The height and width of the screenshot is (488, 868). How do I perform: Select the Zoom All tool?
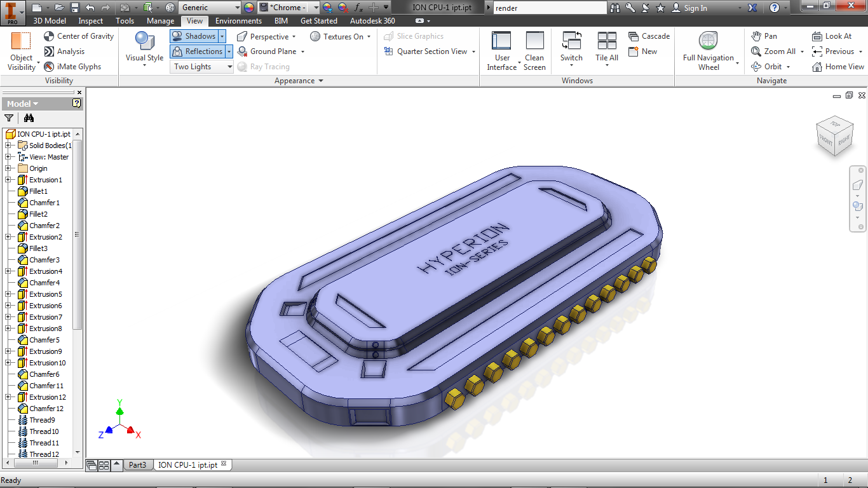(x=773, y=51)
